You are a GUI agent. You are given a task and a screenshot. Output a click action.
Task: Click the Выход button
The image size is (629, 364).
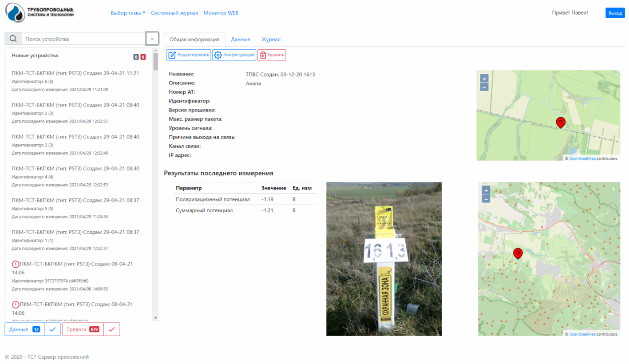pos(615,13)
